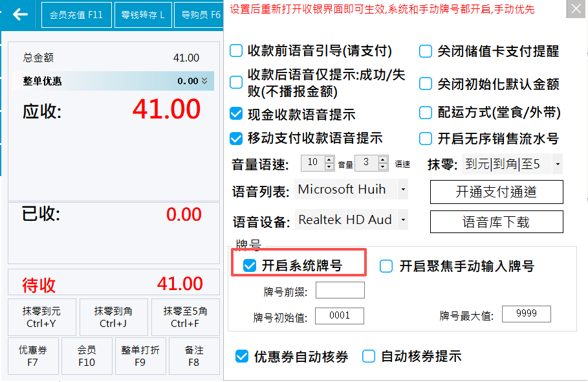Click 开通支付通道 button

(496, 192)
